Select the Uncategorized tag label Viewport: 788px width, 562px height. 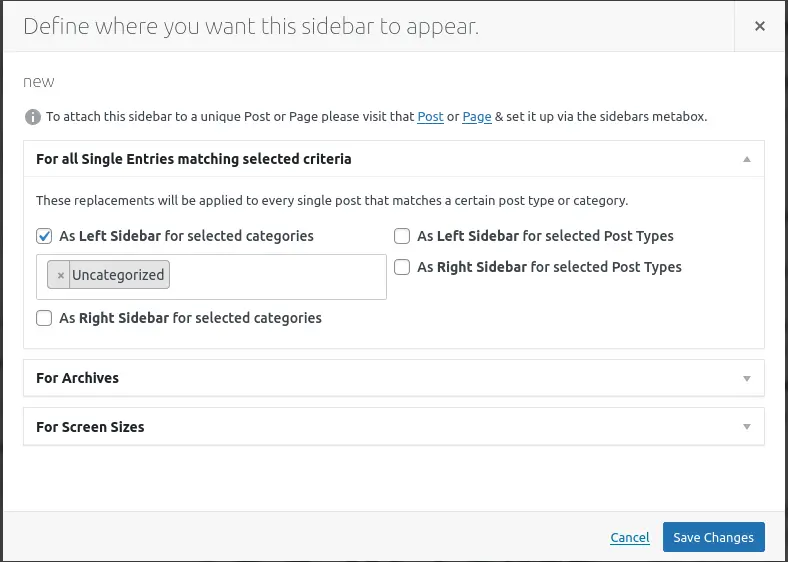[118, 275]
